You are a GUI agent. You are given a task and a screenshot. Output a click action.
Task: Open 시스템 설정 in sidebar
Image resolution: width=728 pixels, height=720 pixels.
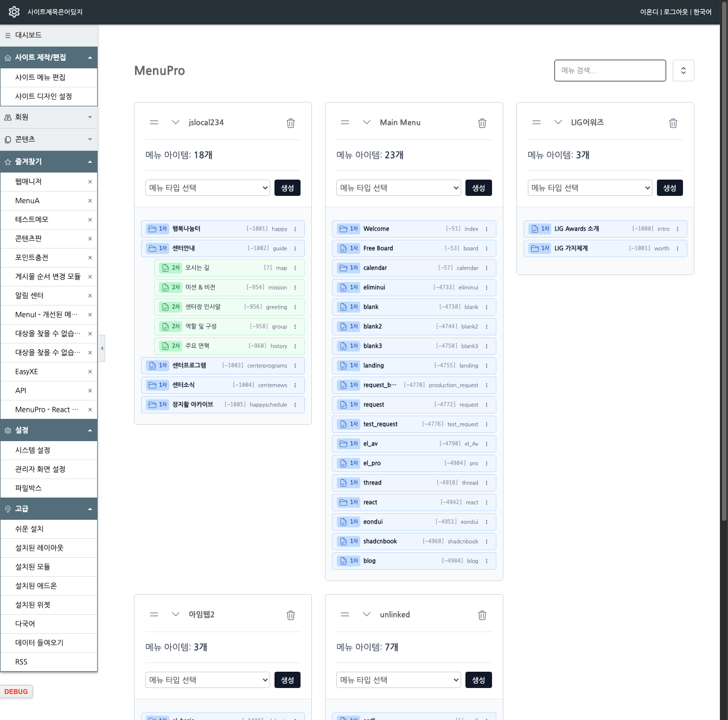tap(33, 450)
